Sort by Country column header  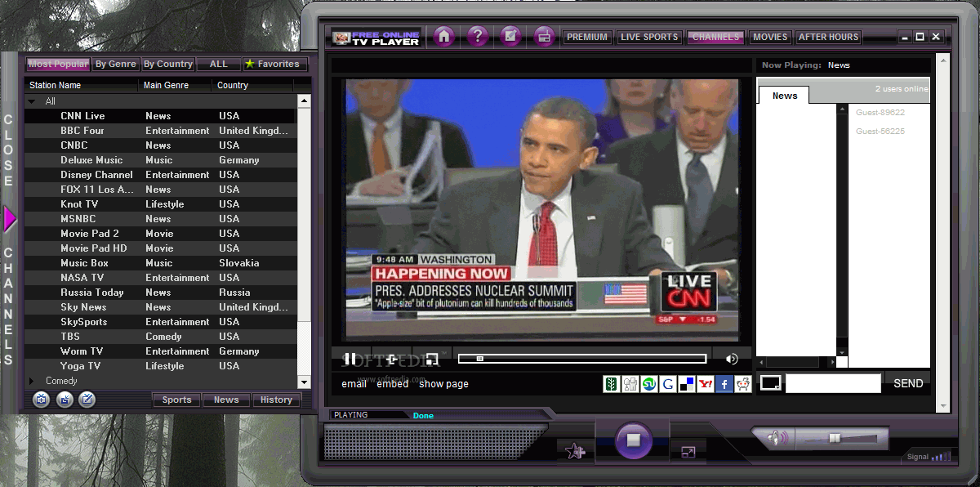[x=254, y=85]
